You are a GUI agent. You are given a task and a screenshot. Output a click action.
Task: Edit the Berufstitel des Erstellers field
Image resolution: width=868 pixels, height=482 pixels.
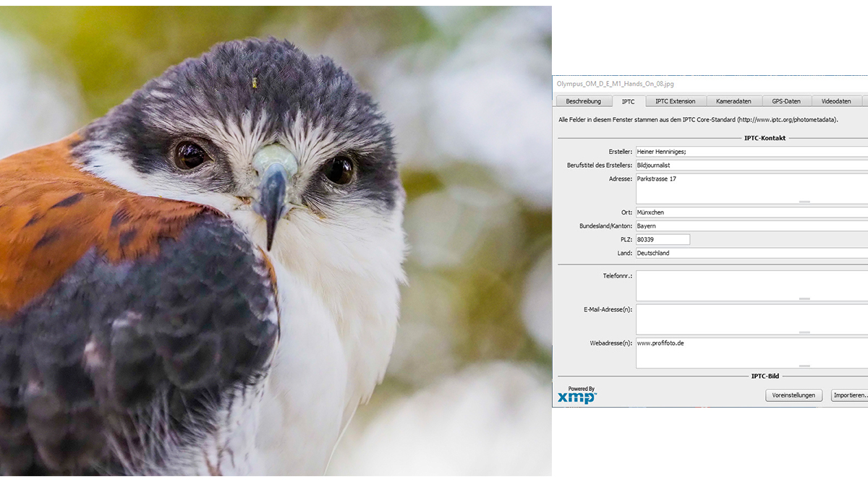coord(752,165)
